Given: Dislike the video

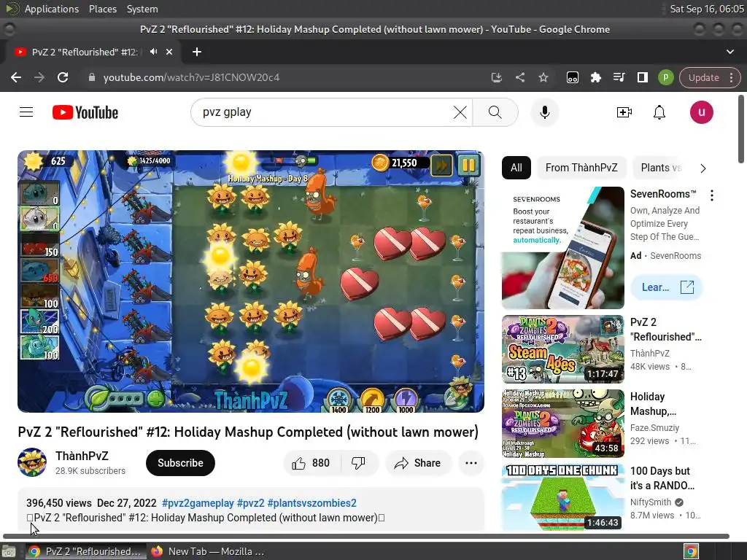Looking at the screenshot, I should click(358, 463).
